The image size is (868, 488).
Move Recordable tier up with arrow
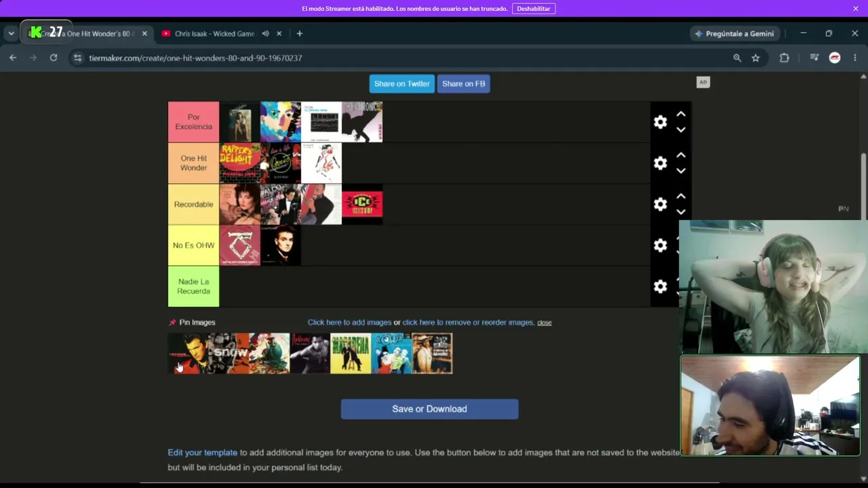tap(681, 197)
